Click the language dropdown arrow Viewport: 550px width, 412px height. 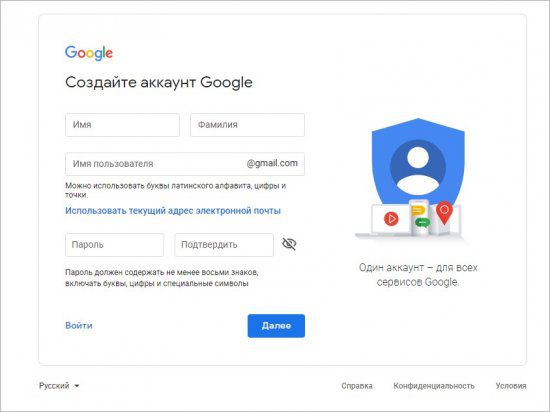point(76,386)
